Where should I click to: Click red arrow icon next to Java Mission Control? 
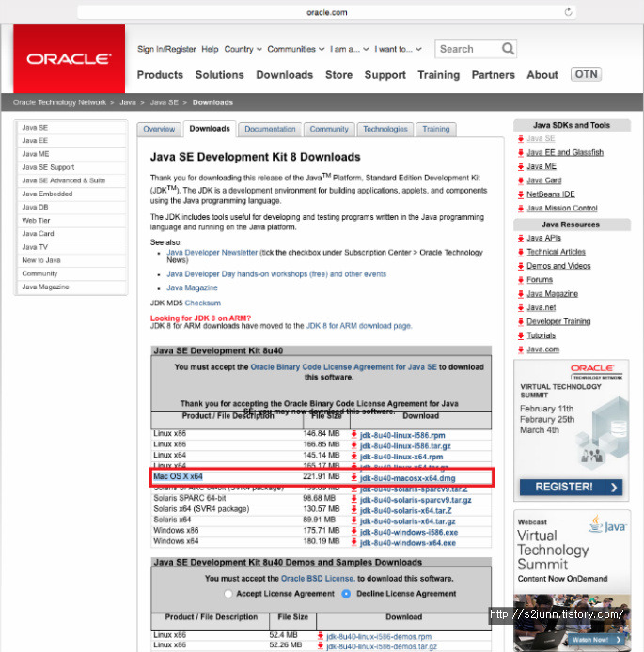[521, 209]
